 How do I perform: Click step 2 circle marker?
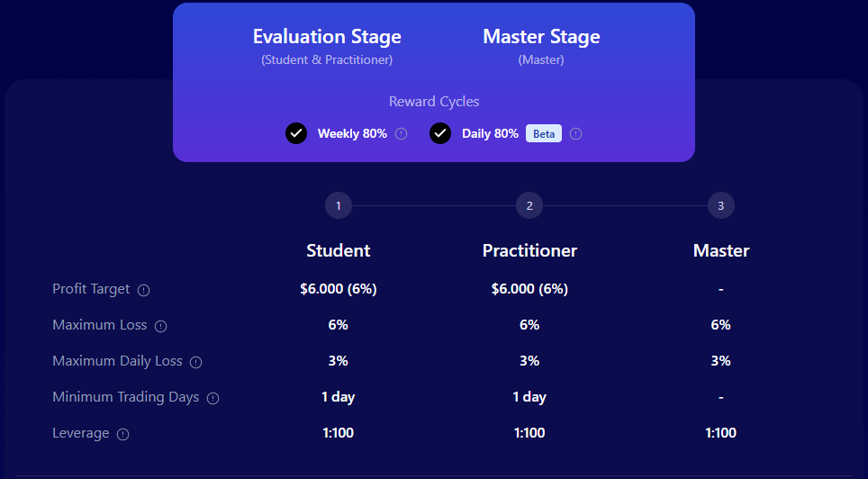coord(529,206)
